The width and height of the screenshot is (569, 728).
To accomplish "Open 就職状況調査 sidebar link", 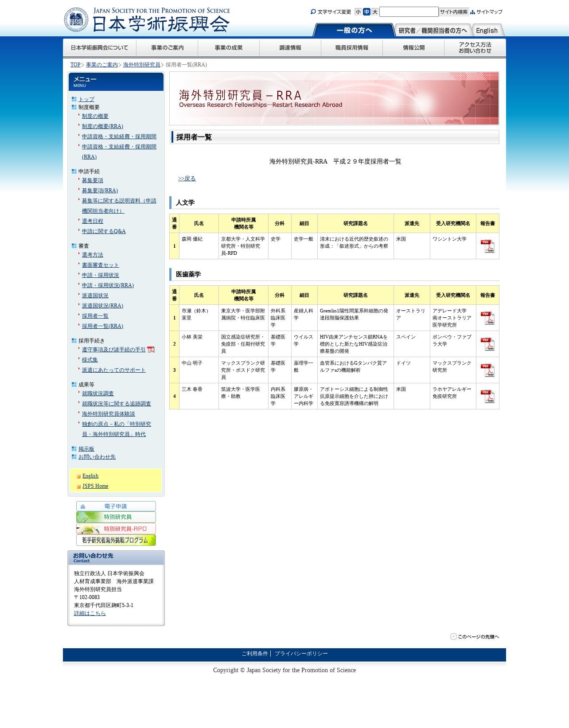I will click(x=98, y=393).
